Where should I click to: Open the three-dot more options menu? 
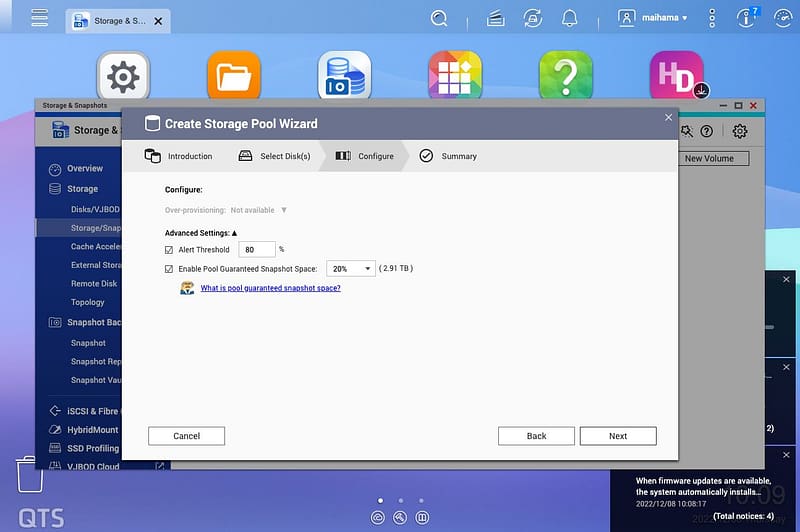pos(712,18)
